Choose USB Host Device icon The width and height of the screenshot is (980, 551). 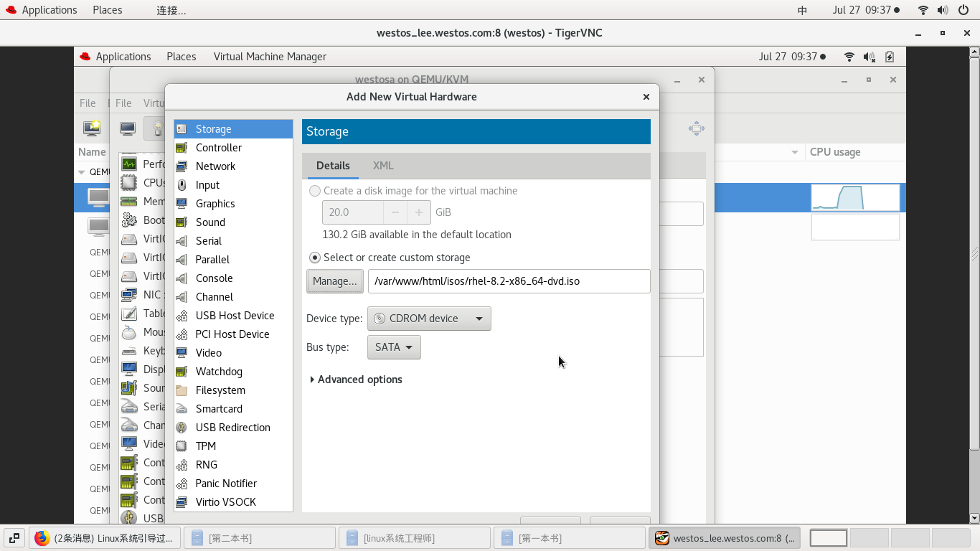pos(182,316)
